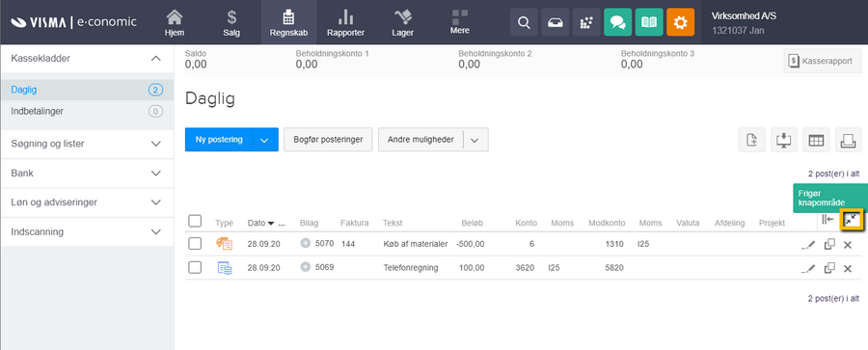
Task: Open the column layout table icon
Action: pyautogui.click(x=816, y=140)
